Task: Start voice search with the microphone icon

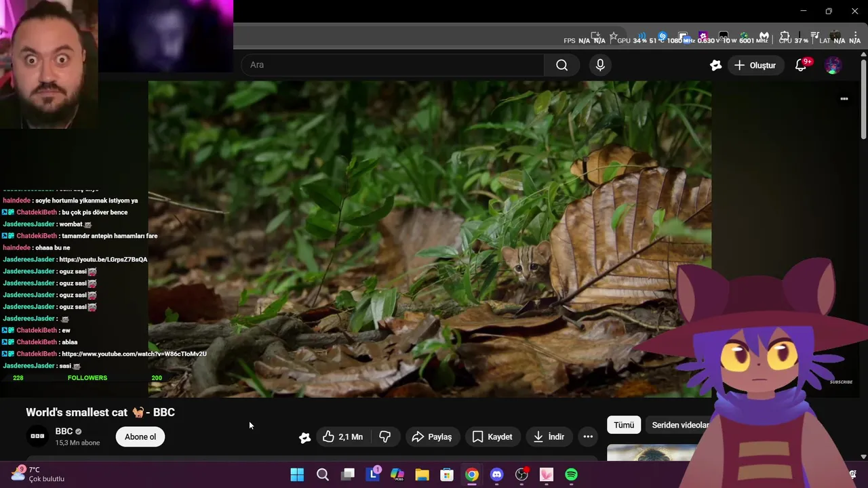Action: tap(599, 65)
